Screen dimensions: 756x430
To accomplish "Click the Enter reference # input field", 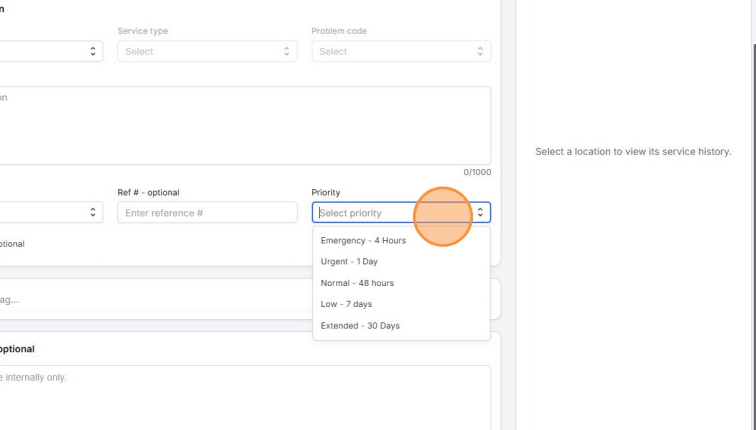I will point(206,212).
